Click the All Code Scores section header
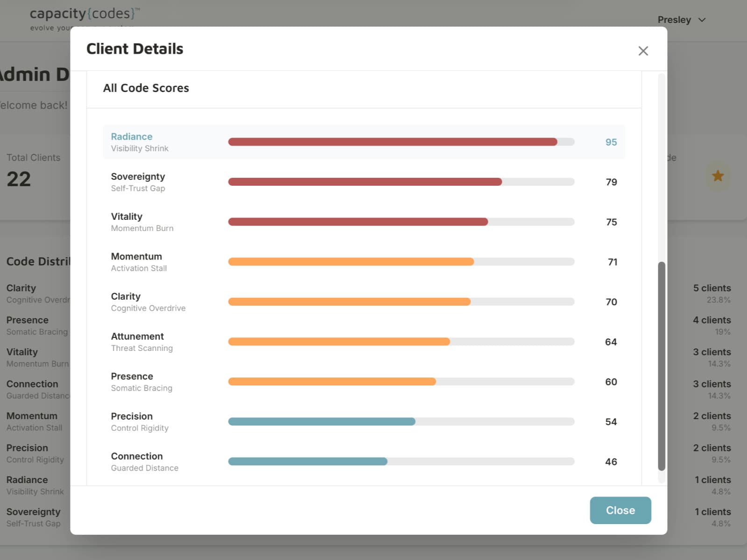 (146, 88)
